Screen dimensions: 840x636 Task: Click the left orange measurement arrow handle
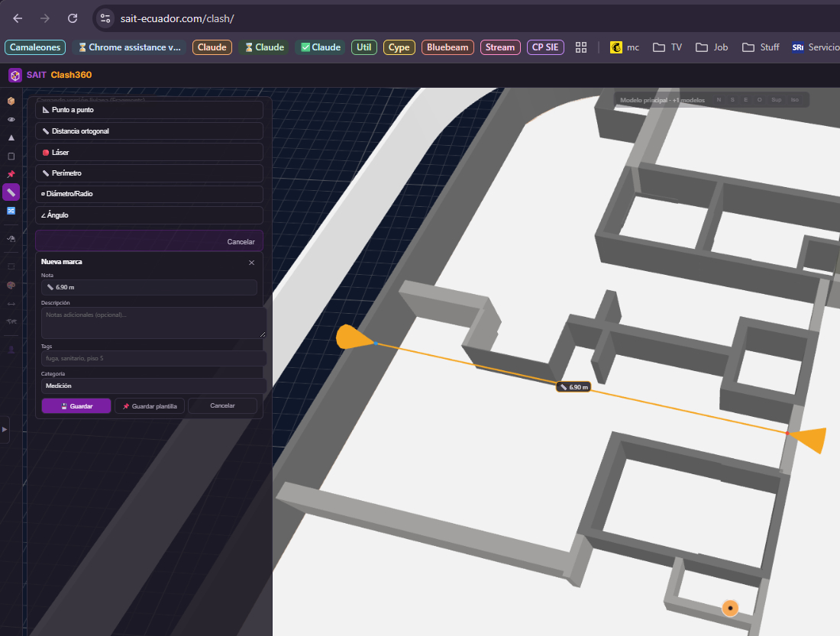coord(354,337)
